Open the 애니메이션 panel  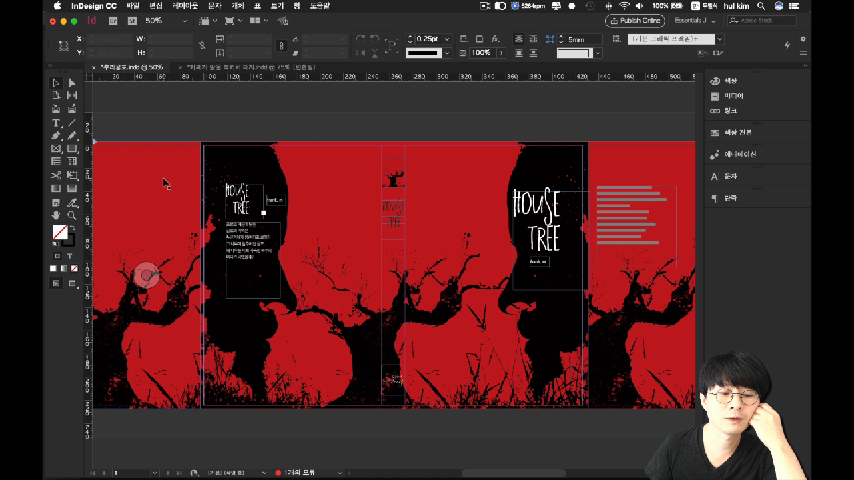(740, 154)
